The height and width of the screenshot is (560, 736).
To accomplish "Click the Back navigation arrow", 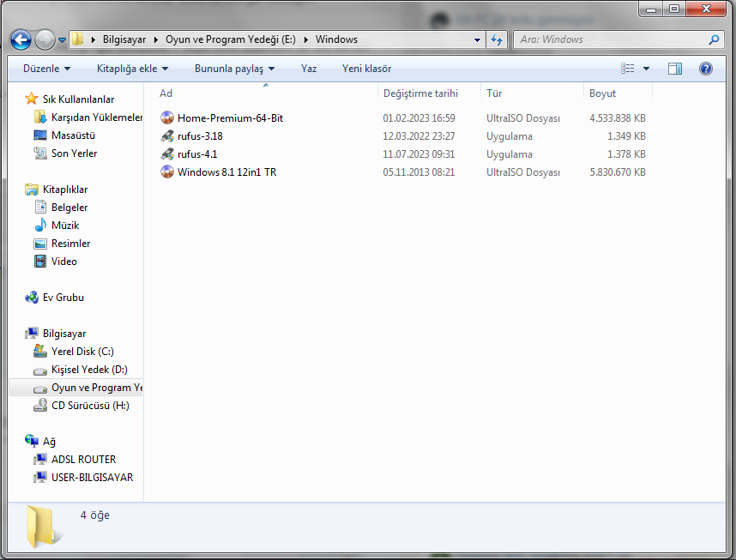I will point(21,39).
